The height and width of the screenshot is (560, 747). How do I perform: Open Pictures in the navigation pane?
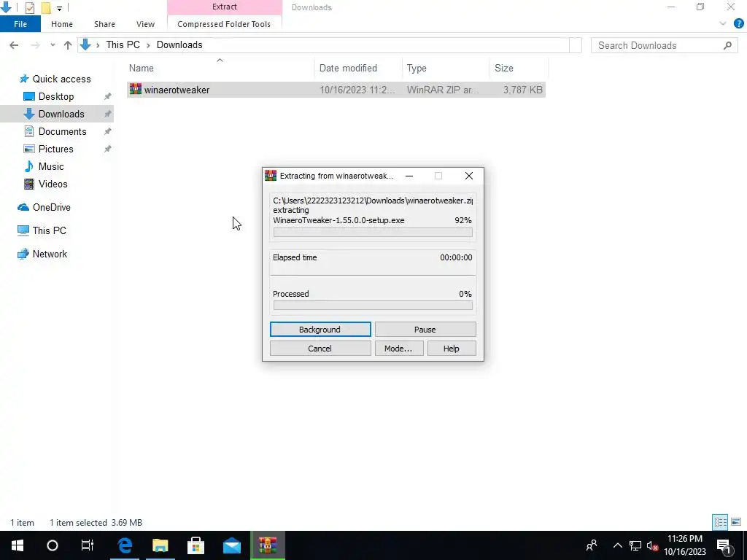[55, 149]
